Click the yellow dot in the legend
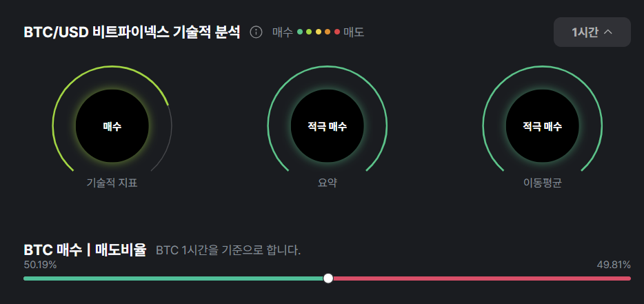The width and height of the screenshot is (644, 304). point(319,32)
